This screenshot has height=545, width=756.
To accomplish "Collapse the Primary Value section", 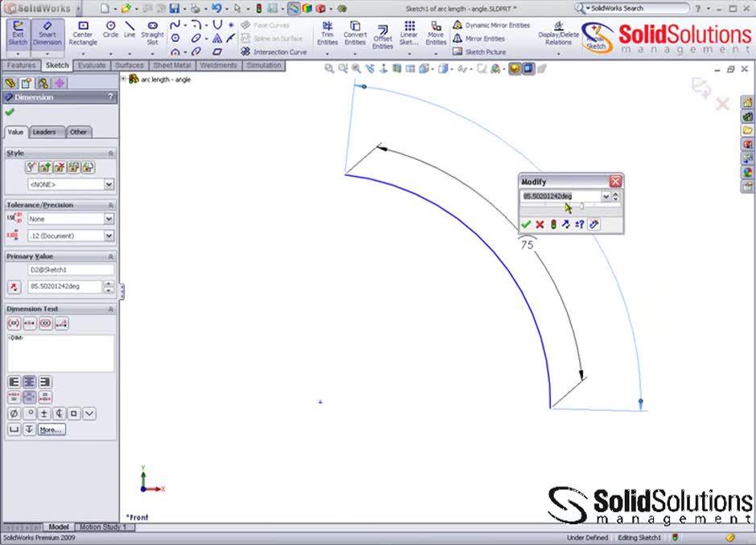I will click(x=110, y=256).
